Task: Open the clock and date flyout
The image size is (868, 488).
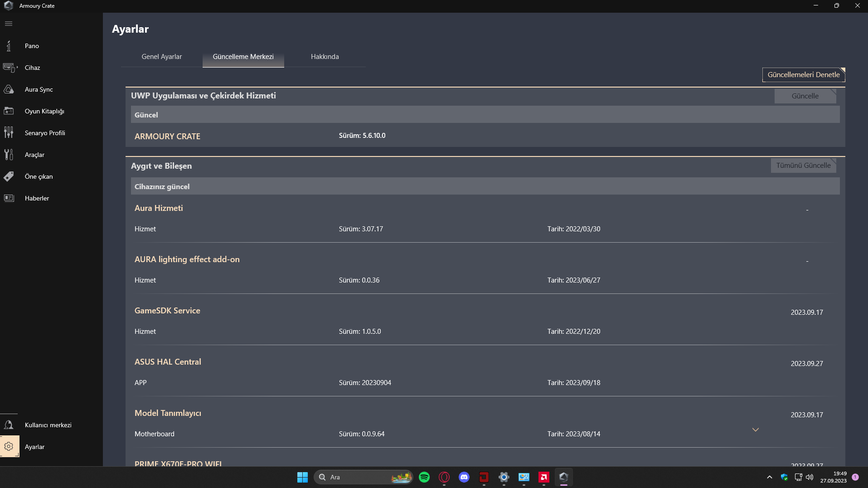Action: click(x=834, y=477)
